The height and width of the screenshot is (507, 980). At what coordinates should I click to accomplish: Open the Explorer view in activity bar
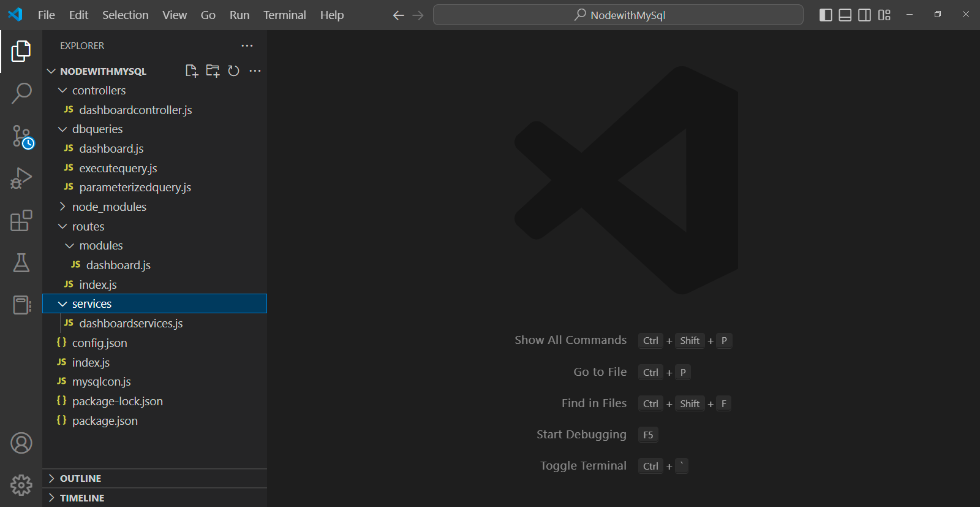[x=21, y=51]
